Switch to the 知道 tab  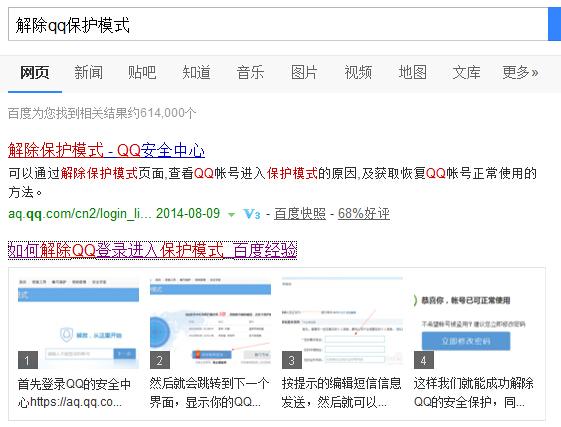click(x=196, y=73)
